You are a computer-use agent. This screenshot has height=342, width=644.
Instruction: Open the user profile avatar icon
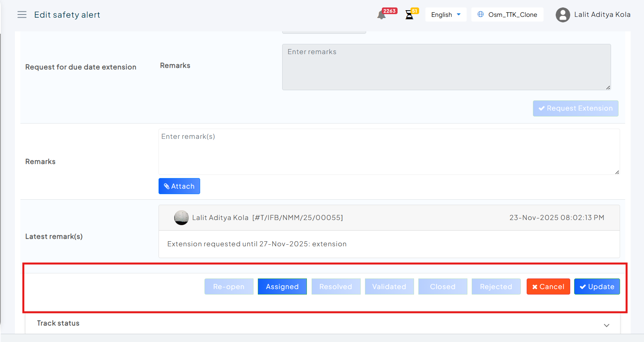point(562,15)
